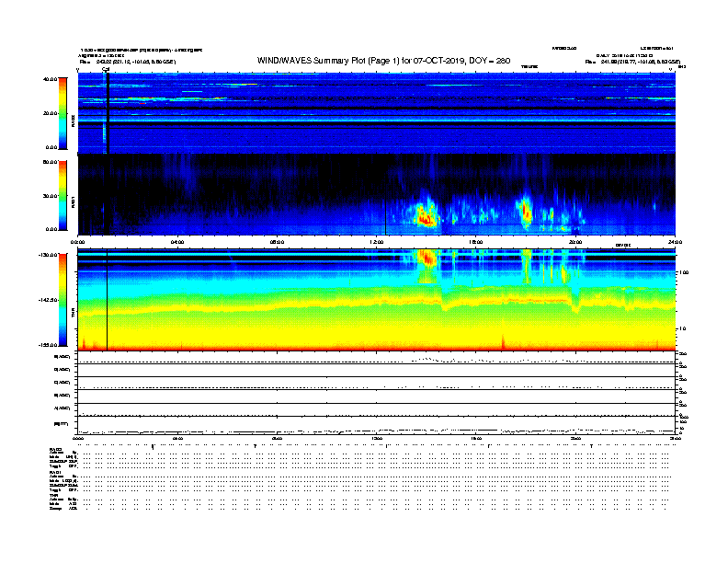Screen dimensions: 728x563
Task: Click the 10 tick label on TNR right axis
Action: click(x=682, y=328)
